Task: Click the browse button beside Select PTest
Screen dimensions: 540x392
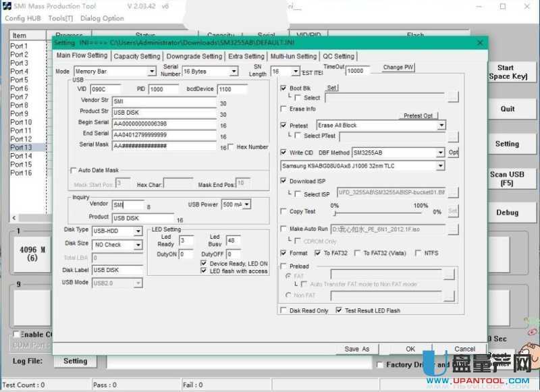Action: [x=453, y=136]
